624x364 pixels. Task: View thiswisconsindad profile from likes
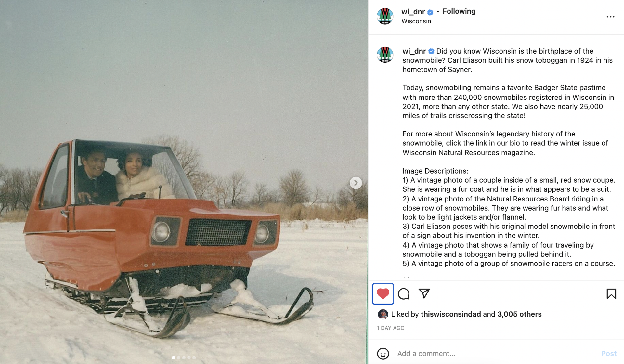450,314
